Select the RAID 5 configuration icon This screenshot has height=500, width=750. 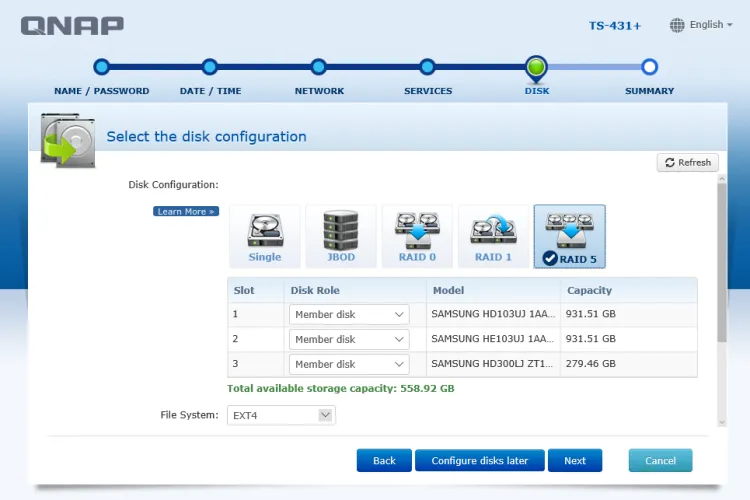tap(569, 236)
